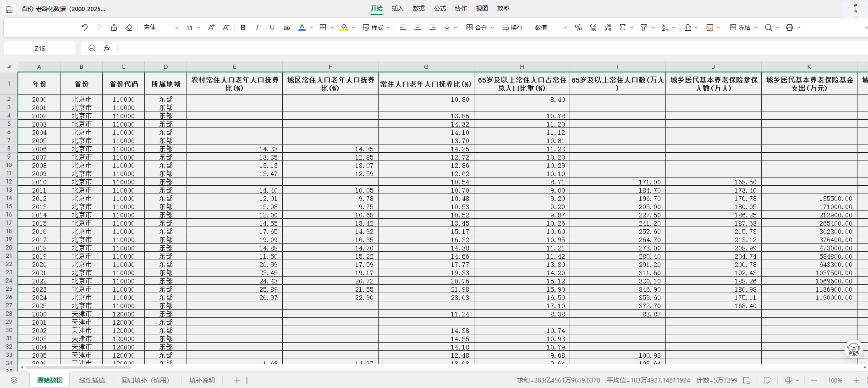This screenshot has height=388, width=868.
Task: Click the eraser clear-format icon
Action: pos(129,28)
